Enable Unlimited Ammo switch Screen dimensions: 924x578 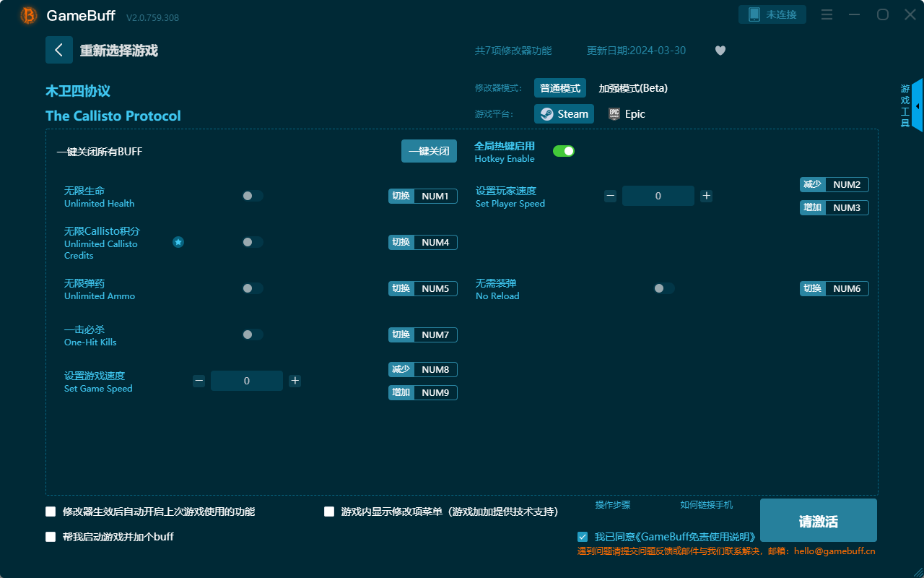click(x=252, y=288)
